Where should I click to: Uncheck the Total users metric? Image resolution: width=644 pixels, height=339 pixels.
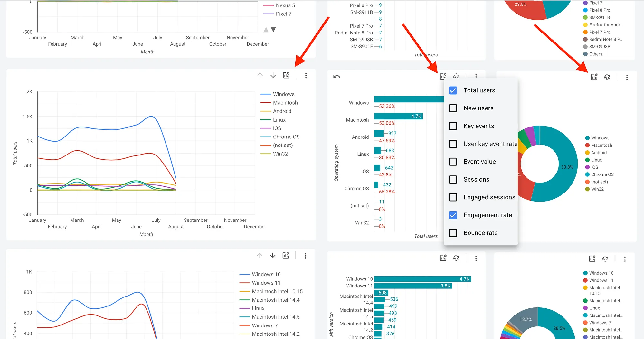453,90
